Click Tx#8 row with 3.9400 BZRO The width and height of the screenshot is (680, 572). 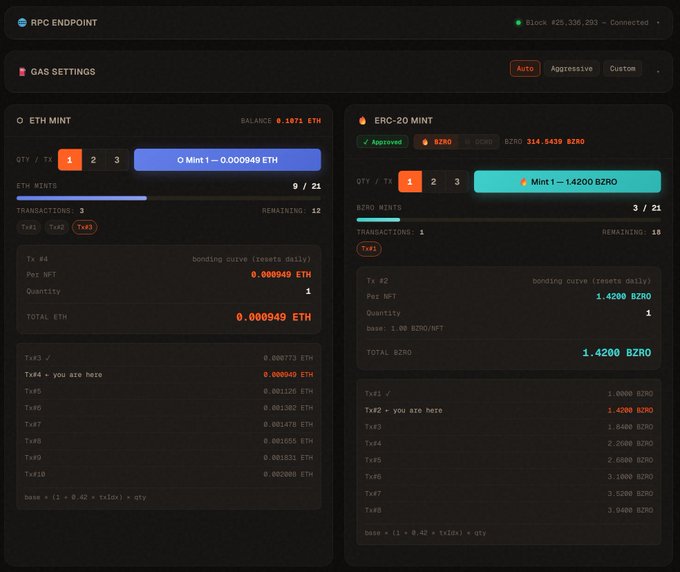[509, 510]
